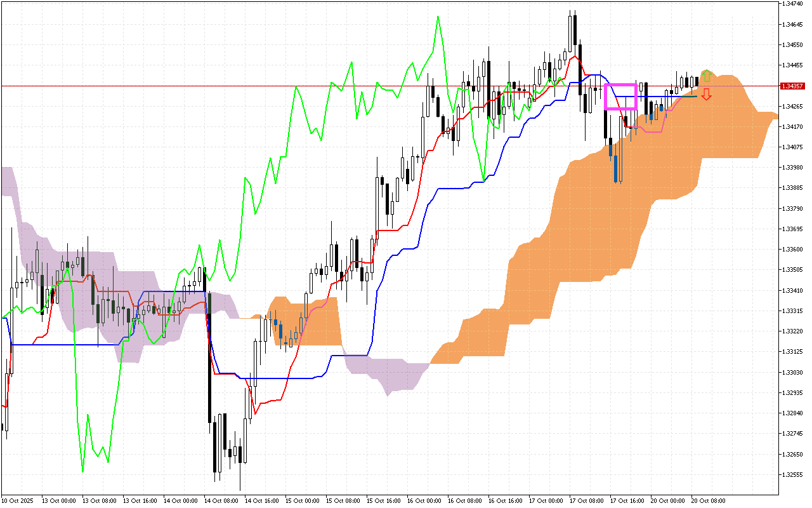Select the green up arrow object
Viewport: 812px width, 508px height.
(x=707, y=75)
